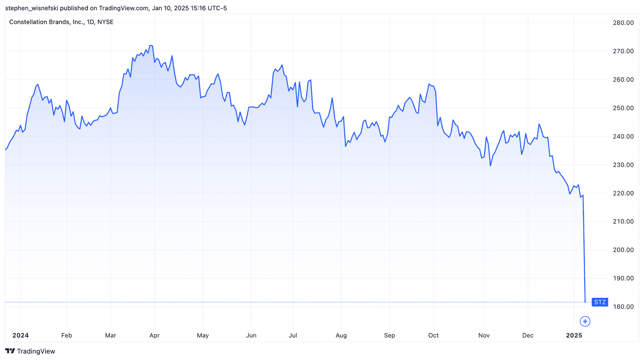Screen dimensions: 644x360
Task: Click the 220.00 price axis label
Action: click(623, 193)
